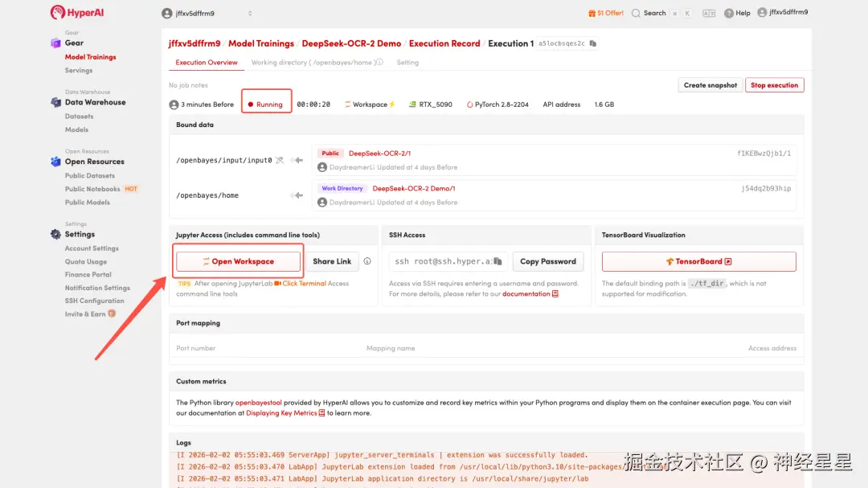This screenshot has width=868, height=488.
Task: Click the Model Trainings breadcrumb link
Action: 261,43
